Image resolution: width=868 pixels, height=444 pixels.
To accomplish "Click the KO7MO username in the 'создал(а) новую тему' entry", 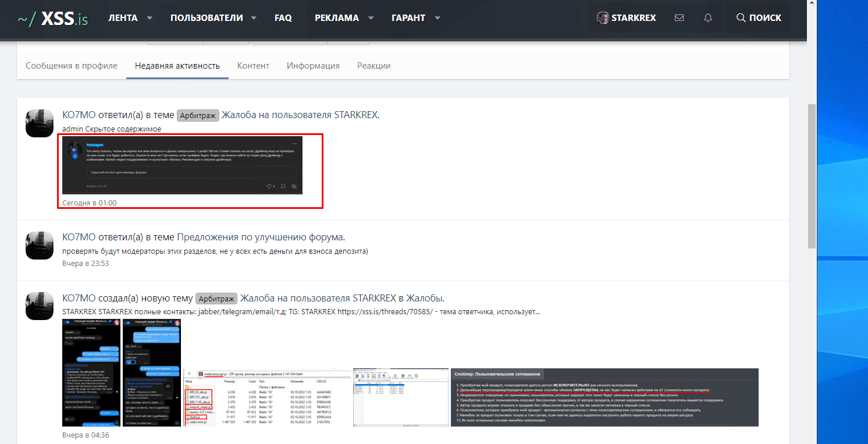I will click(79, 299).
